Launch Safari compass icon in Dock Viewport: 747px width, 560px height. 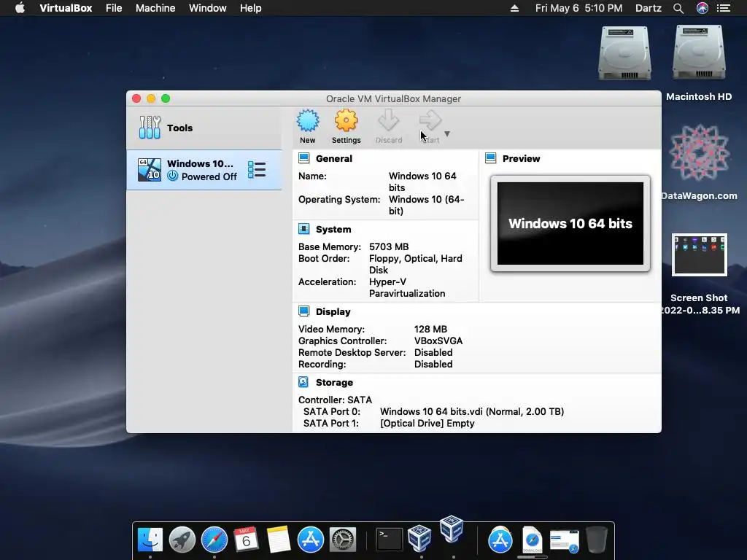click(214, 540)
